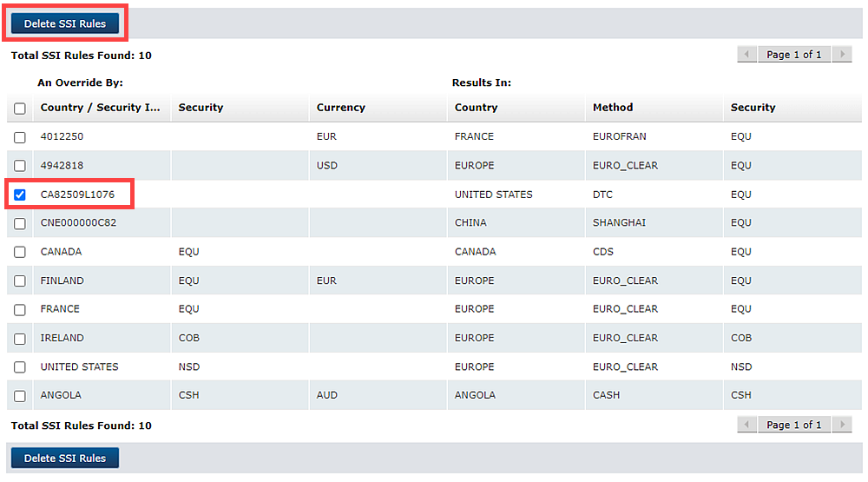868x482 pixels.
Task: Go to next page using top pager arrow
Action: click(842, 55)
